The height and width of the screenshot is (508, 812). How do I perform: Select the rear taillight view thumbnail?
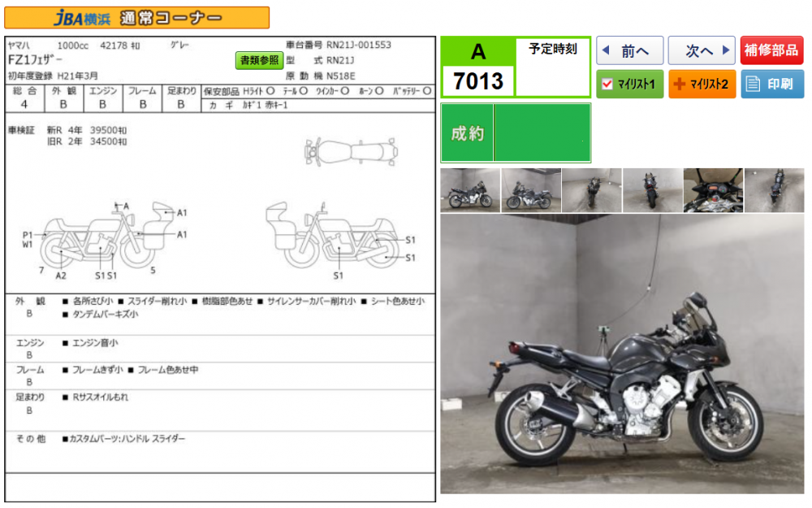(x=653, y=190)
